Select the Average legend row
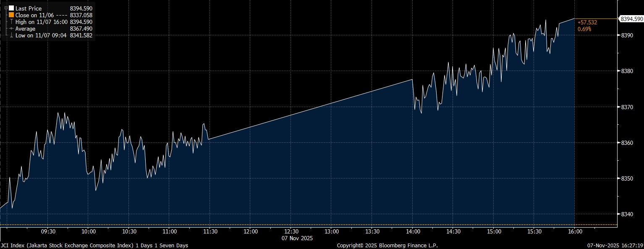Viewport: 644px width, 249px height. click(25, 29)
